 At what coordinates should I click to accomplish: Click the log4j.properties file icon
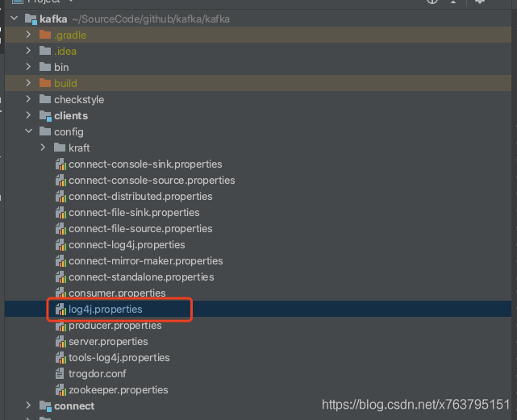point(60,310)
